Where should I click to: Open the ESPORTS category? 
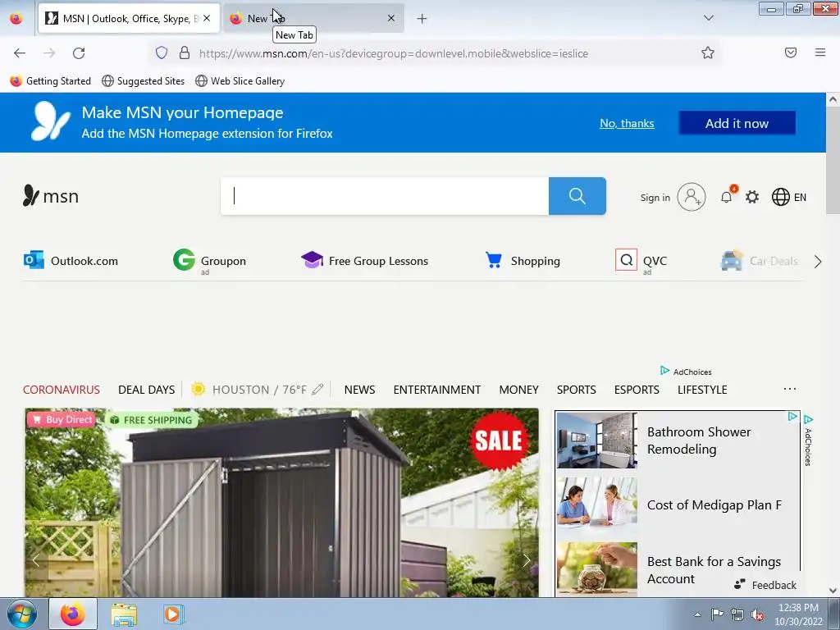(x=637, y=390)
